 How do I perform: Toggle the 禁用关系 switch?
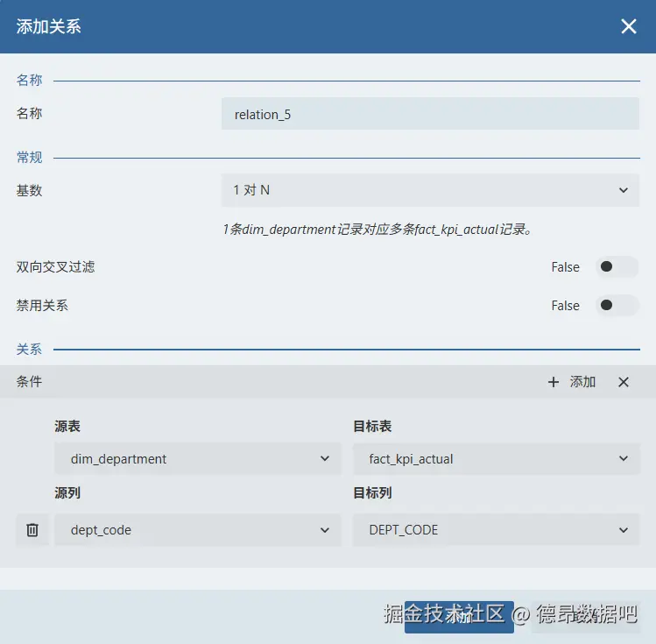coord(617,305)
